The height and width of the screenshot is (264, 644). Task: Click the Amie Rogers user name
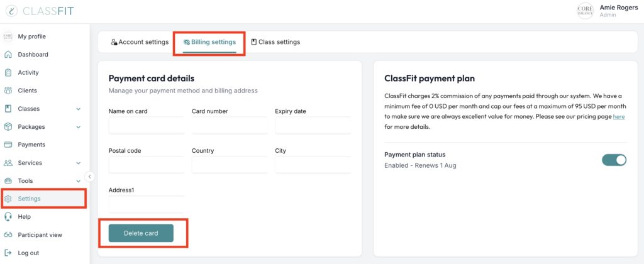619,8
